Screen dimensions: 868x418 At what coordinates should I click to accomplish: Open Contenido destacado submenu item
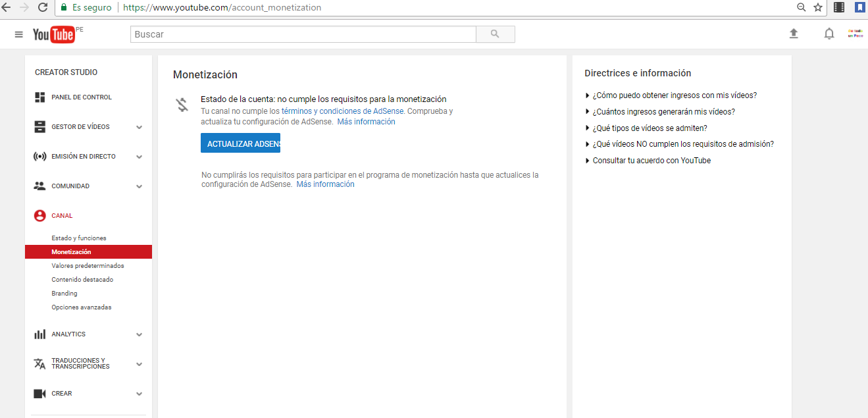(x=82, y=280)
